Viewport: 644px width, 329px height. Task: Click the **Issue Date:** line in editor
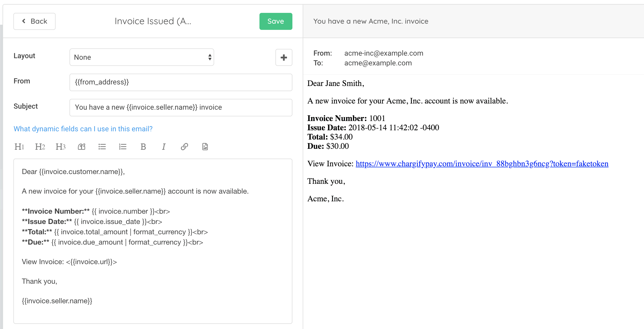(x=92, y=222)
